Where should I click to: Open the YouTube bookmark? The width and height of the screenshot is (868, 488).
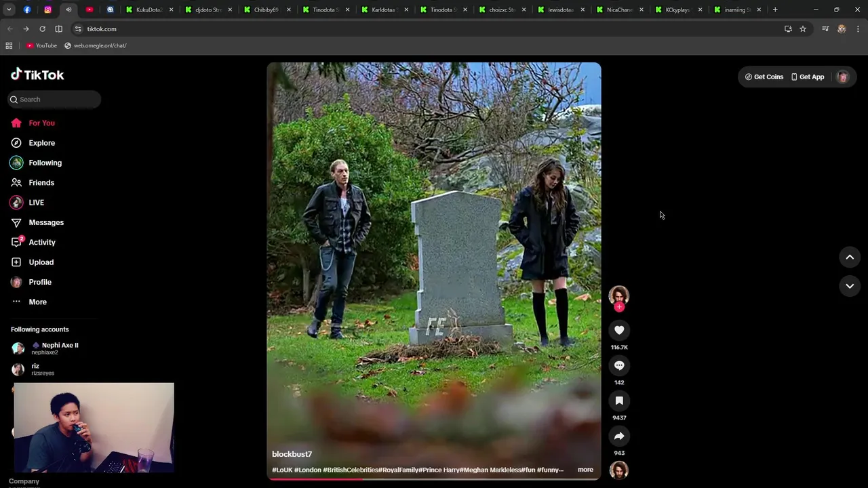[x=41, y=45]
